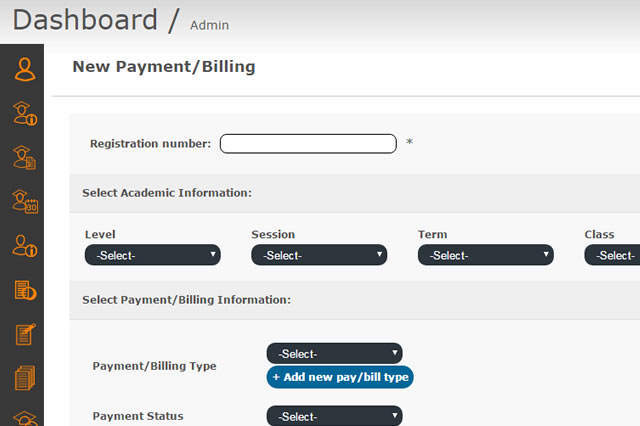Click the notepad with pencil sidebar icon
The width and height of the screenshot is (640, 426).
click(24, 334)
